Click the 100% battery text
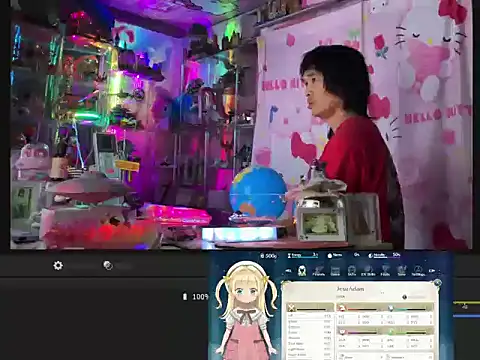Screen dimensions: 480x360 click(200, 297)
